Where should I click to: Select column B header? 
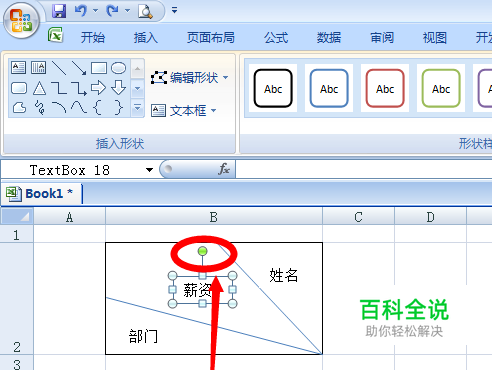[214, 217]
